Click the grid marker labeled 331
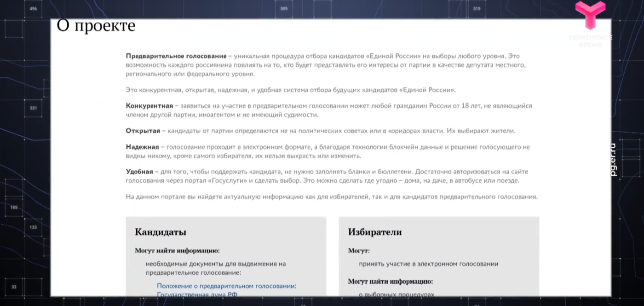The height and width of the screenshot is (306, 644). pyautogui.click(x=33, y=108)
